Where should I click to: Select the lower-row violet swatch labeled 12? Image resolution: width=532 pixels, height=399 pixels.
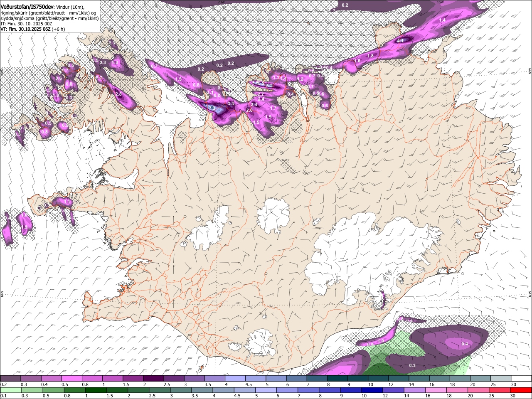[x=392, y=390]
